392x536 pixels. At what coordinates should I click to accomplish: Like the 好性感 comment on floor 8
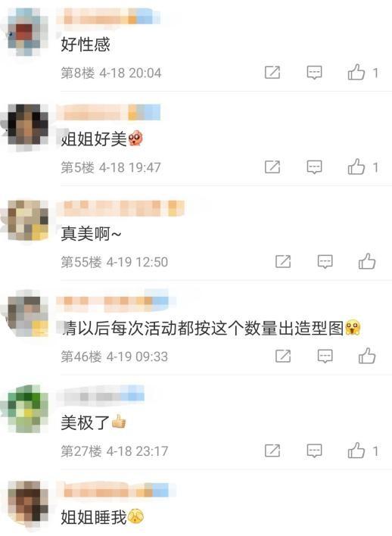click(356, 72)
